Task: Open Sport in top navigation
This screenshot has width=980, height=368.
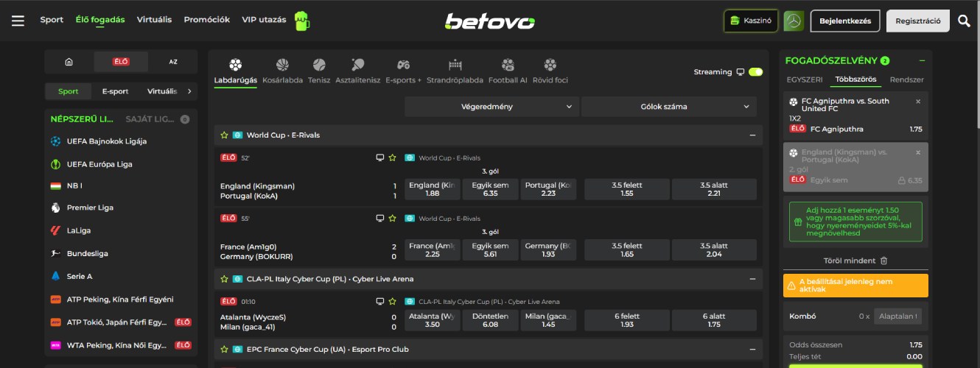Action: [52, 20]
